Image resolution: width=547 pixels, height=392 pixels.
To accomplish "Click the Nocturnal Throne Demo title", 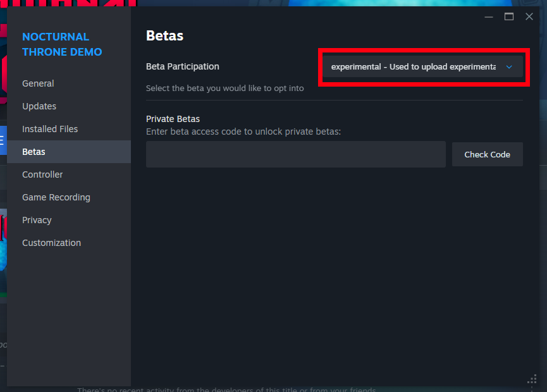I will tap(62, 44).
